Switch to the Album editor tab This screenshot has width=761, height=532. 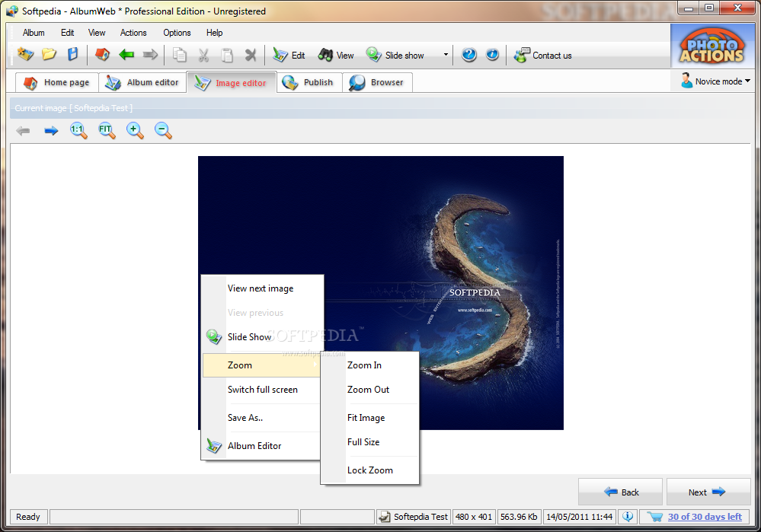coord(142,82)
